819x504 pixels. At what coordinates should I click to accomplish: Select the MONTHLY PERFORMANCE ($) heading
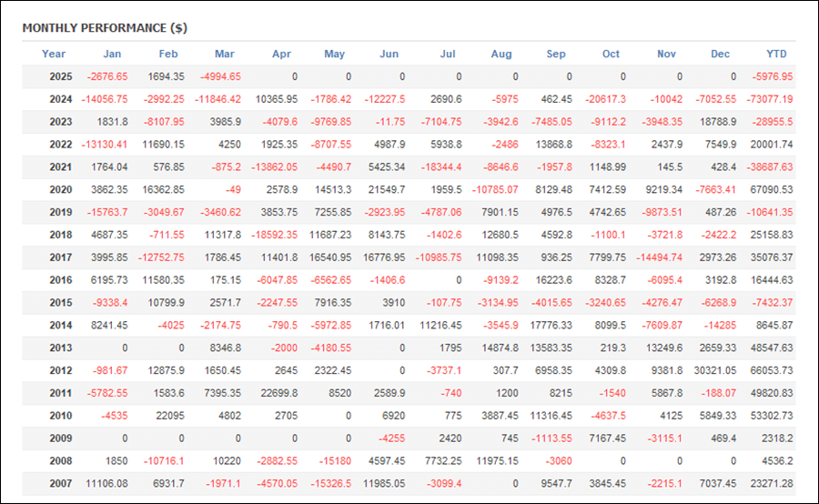[105, 27]
